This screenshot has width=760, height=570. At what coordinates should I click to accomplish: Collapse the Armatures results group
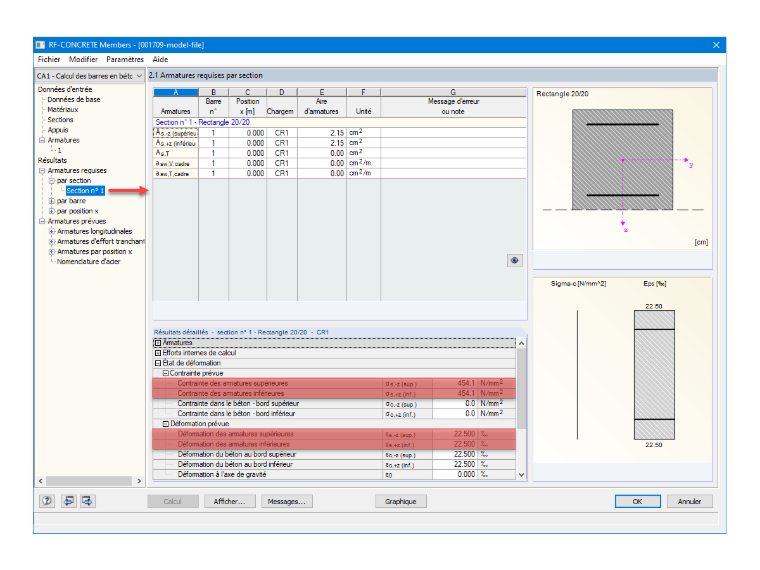(x=158, y=343)
